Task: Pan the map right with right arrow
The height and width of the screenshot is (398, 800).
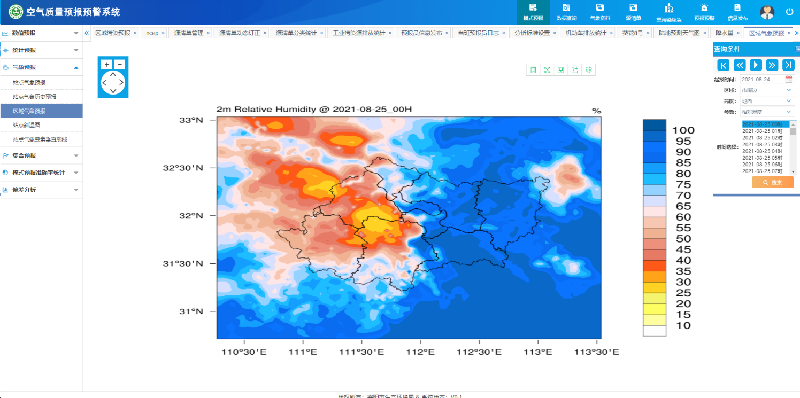Action: (x=121, y=82)
